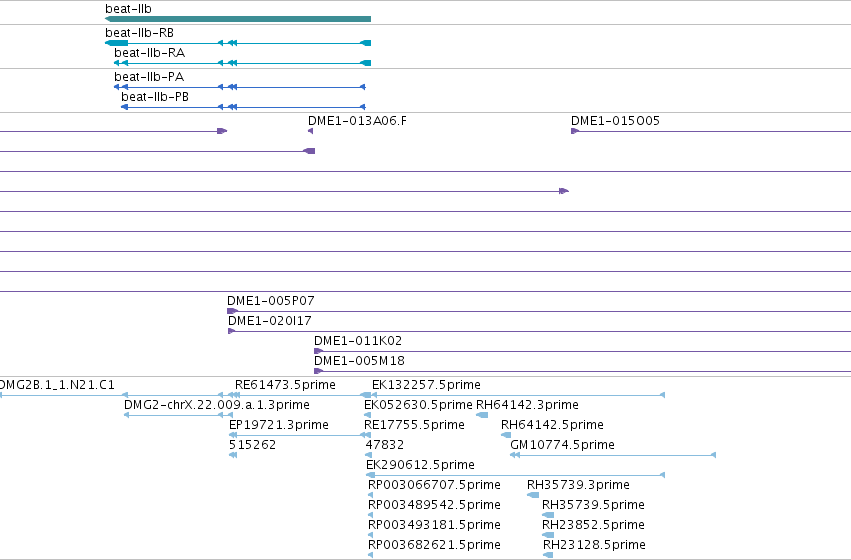This screenshot has width=851, height=560.
Task: Select the DME1-011K02 feature arrow
Action: (319, 351)
